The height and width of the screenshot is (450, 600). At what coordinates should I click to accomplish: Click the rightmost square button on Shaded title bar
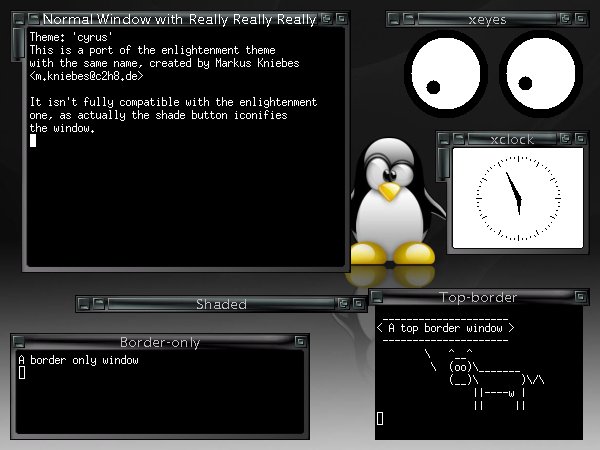(x=359, y=304)
